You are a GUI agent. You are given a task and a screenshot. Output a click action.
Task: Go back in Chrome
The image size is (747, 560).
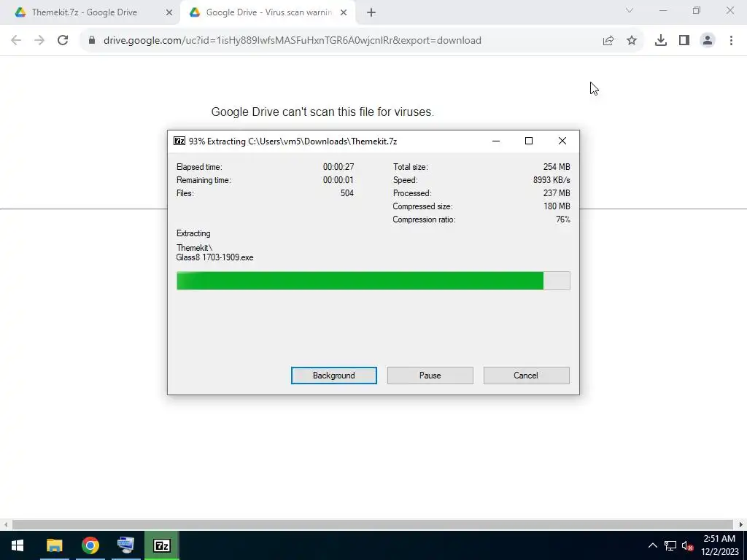point(16,41)
